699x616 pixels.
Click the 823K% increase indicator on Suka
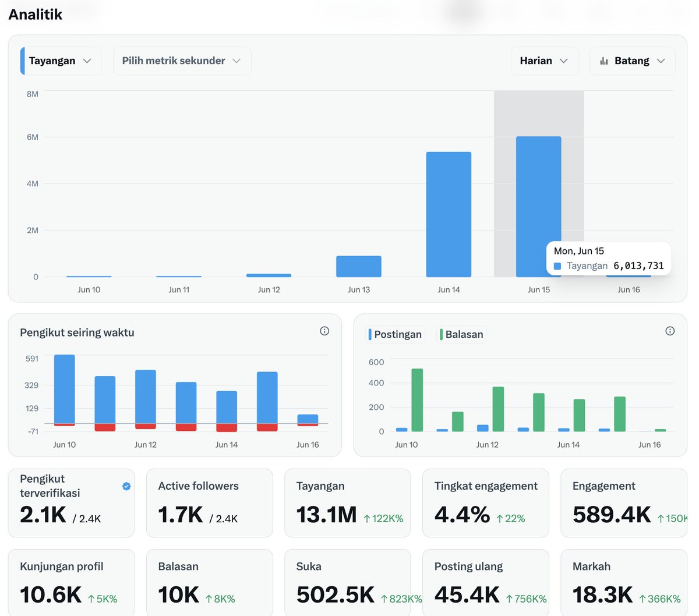401,599
